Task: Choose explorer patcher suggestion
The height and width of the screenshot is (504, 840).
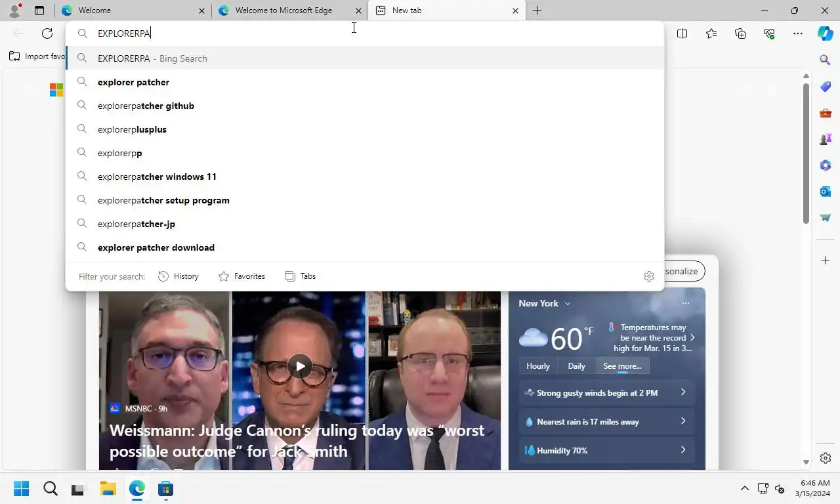Action: 365,82
